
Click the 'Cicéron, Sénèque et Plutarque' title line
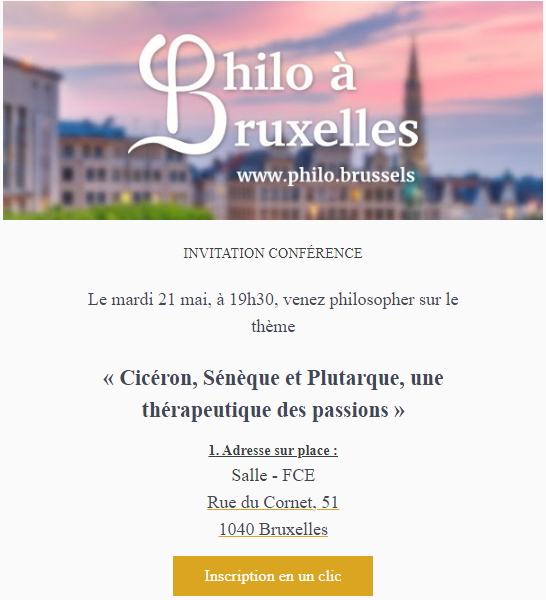point(273,378)
